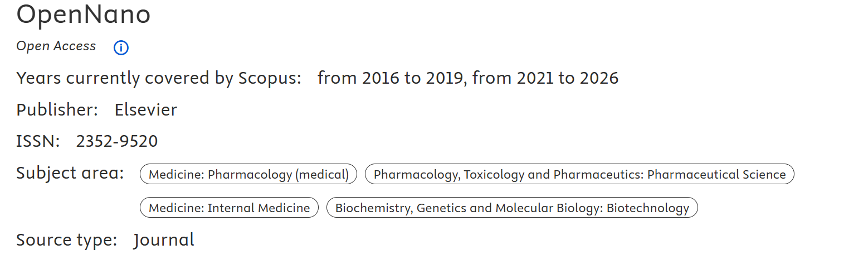Click the 'Subject area:' field label
This screenshot has width=868, height=259.
[x=70, y=174]
